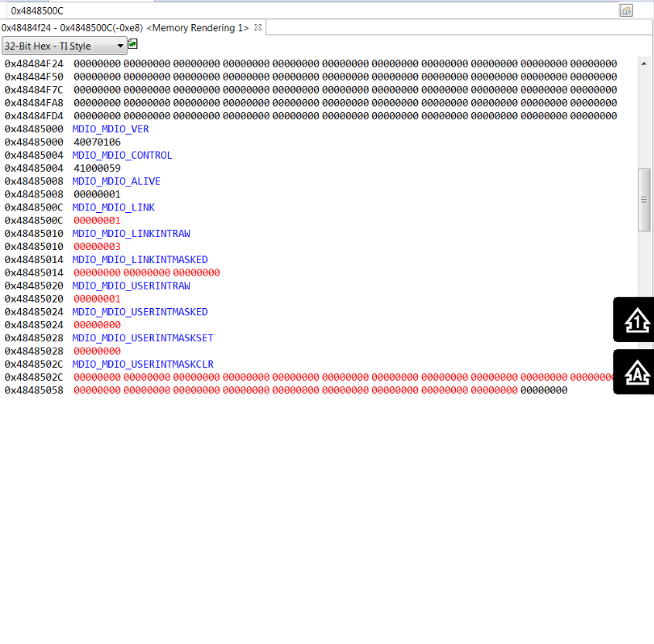Click address 0x48484F7C
The height and width of the screenshot is (644, 654).
tap(34, 90)
